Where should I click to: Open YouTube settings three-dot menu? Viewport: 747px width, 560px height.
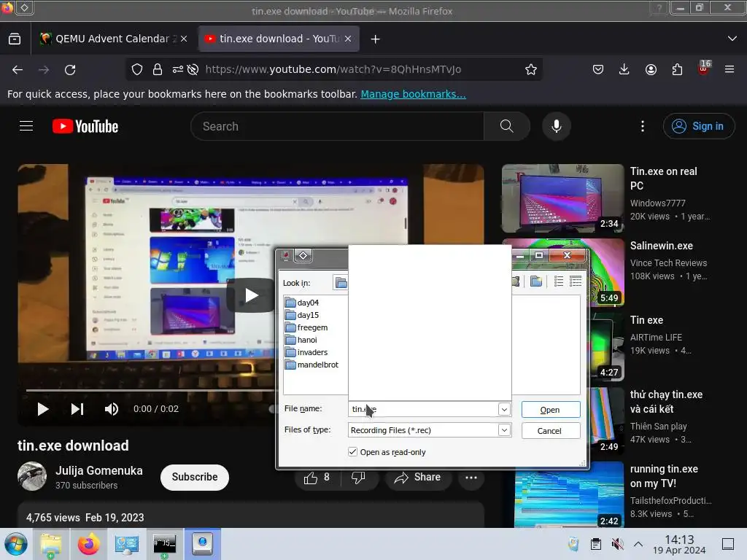[x=642, y=126]
